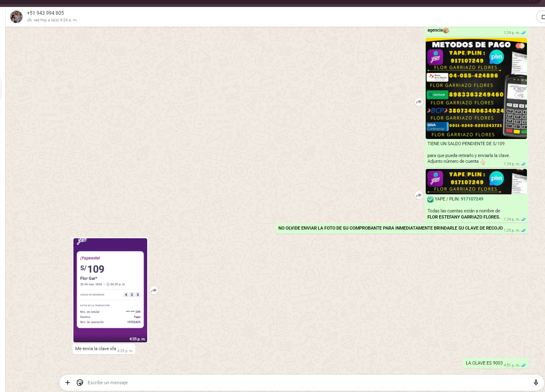Open the METODOS DE PAGO picture
The width and height of the screenshot is (545, 392).
pyautogui.click(x=476, y=89)
